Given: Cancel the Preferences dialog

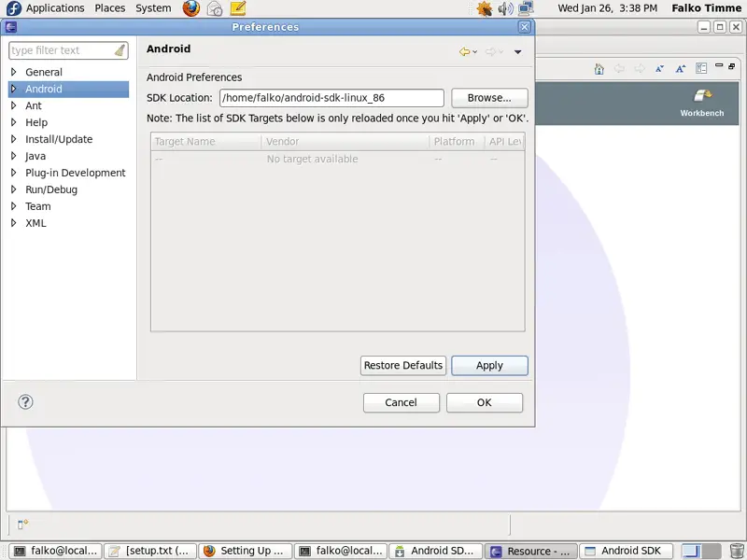Looking at the screenshot, I should [x=402, y=402].
